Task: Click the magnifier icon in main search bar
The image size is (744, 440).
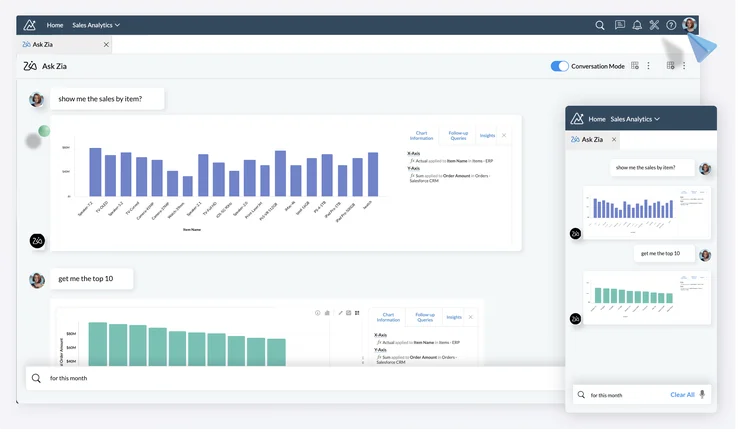Action: [36, 378]
